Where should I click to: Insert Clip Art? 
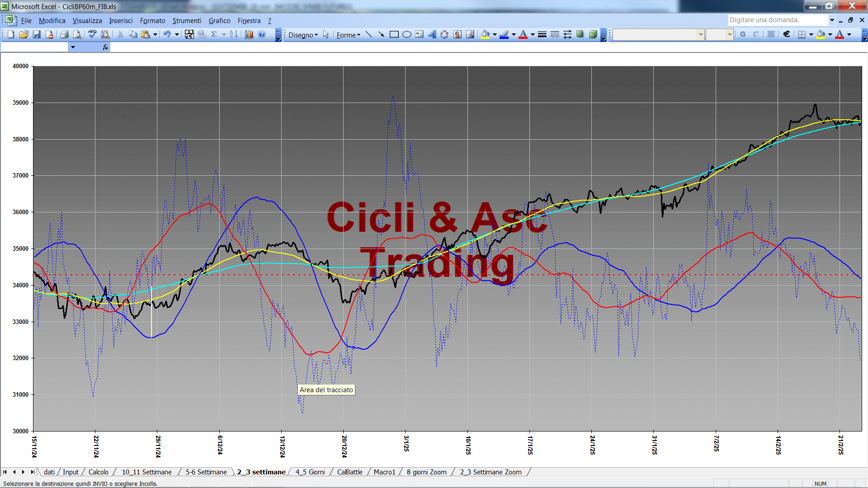click(x=458, y=35)
